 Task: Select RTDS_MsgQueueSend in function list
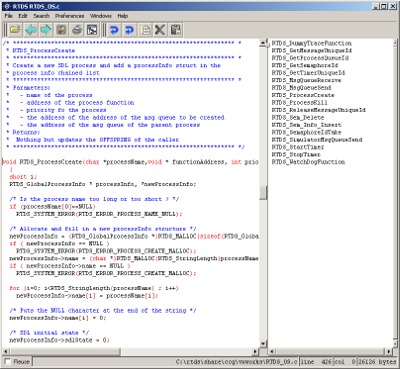[301, 87]
